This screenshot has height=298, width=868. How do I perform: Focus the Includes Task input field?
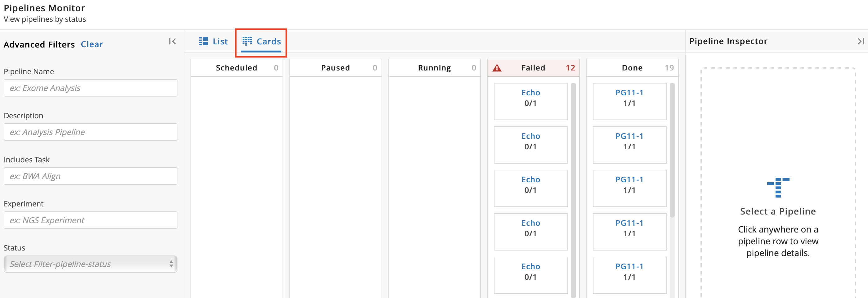[90, 176]
